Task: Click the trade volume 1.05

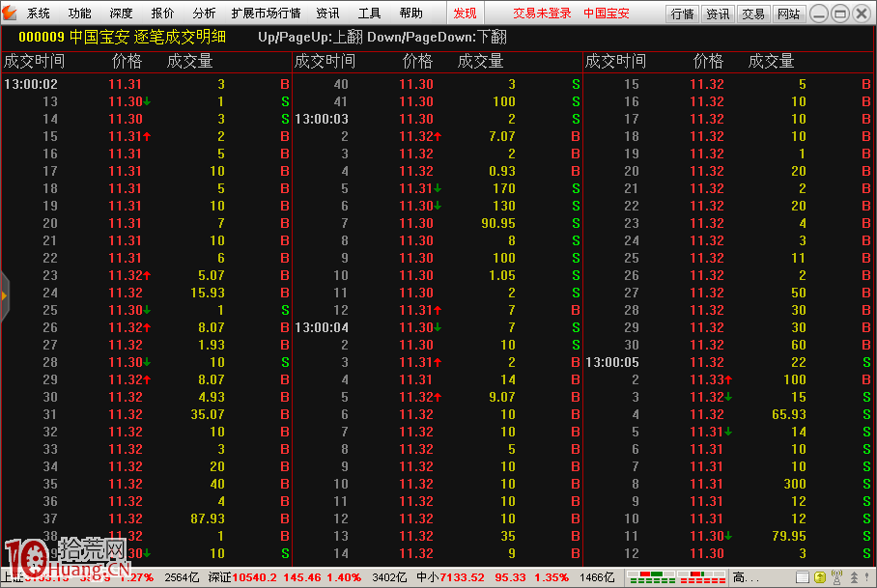Action: 501,275
